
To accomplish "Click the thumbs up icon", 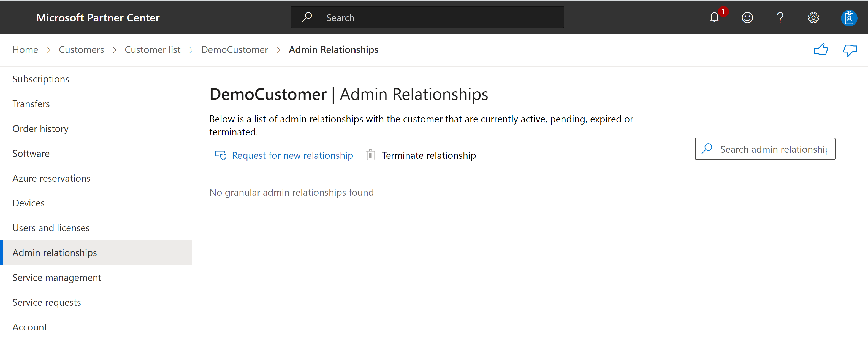I will tap(821, 50).
